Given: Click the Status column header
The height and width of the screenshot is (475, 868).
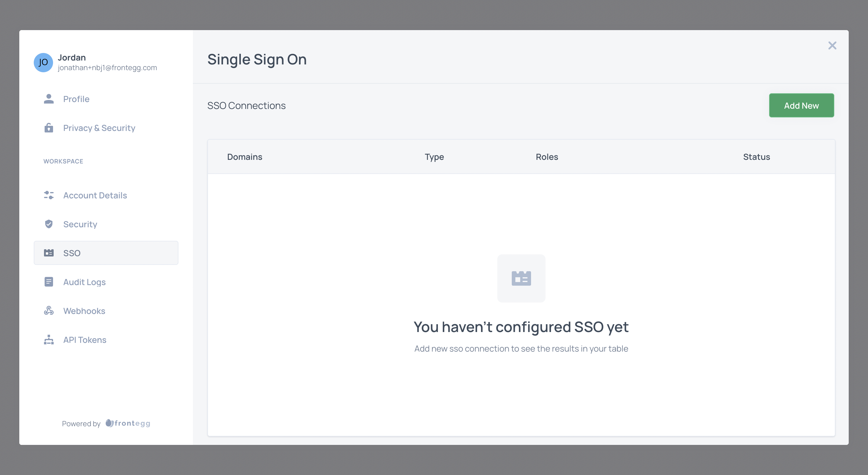Looking at the screenshot, I should point(756,157).
